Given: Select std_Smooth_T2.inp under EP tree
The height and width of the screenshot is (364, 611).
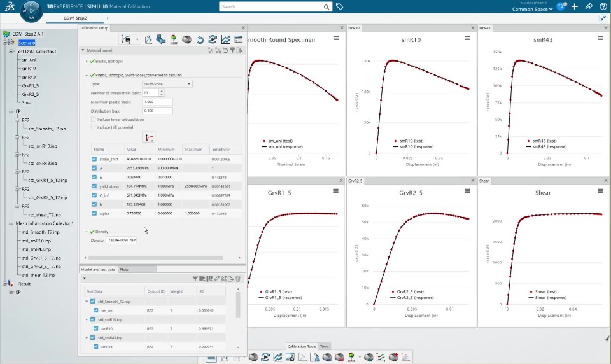Looking at the screenshot, I should 46,129.
